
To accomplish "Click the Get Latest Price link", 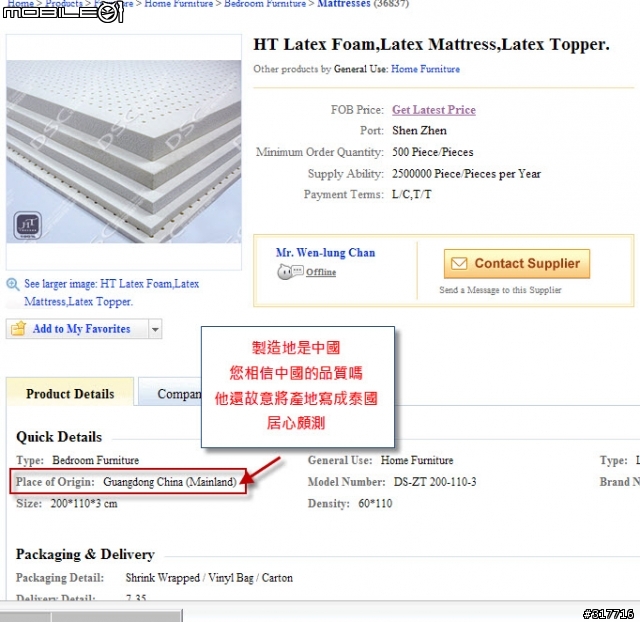I will pos(433,110).
